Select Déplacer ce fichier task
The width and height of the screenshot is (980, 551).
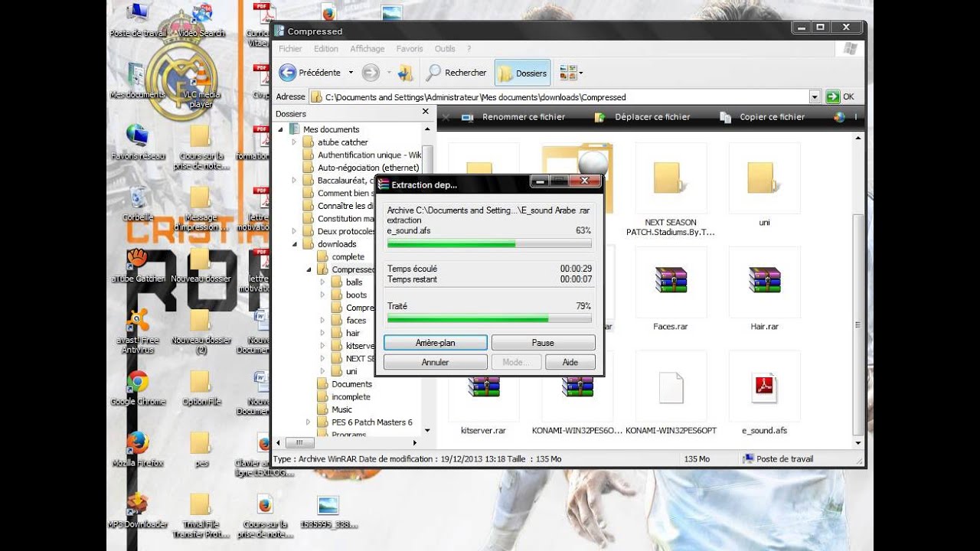click(x=642, y=117)
